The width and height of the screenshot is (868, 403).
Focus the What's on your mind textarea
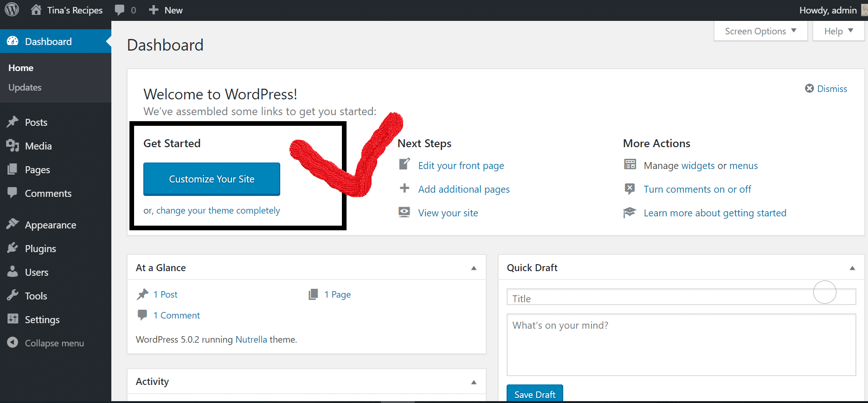[681, 344]
